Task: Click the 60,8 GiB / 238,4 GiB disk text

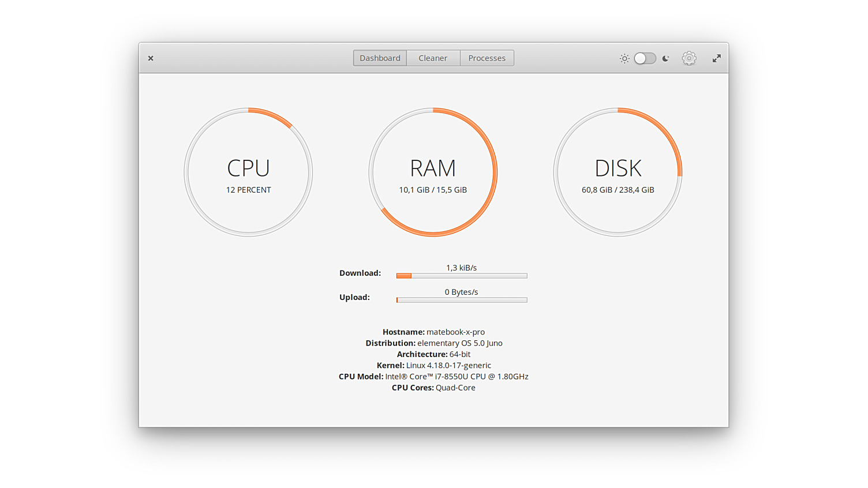Action: (618, 190)
